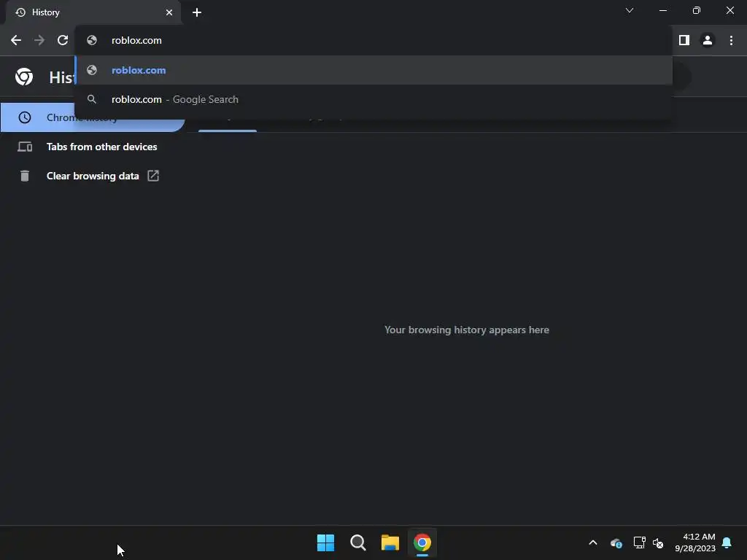The width and height of the screenshot is (747, 560).
Task: Click the devices icon beside Tabs from other devices
Action: (x=25, y=147)
